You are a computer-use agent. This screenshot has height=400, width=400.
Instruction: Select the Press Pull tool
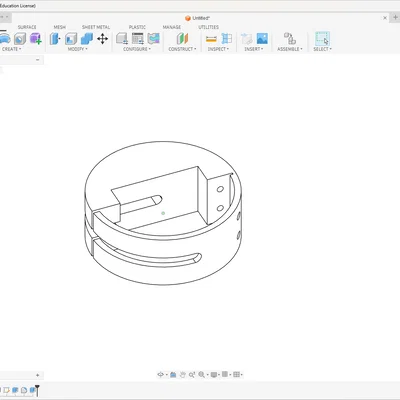[x=55, y=39]
